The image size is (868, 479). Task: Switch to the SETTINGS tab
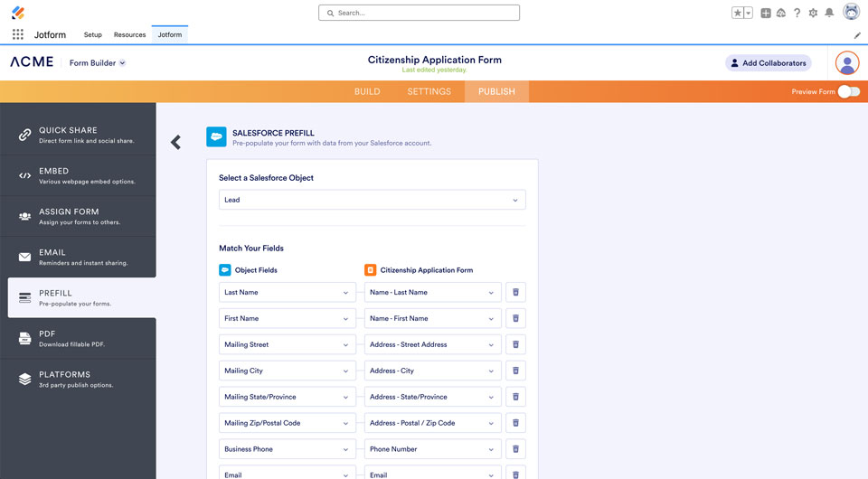pyautogui.click(x=429, y=91)
